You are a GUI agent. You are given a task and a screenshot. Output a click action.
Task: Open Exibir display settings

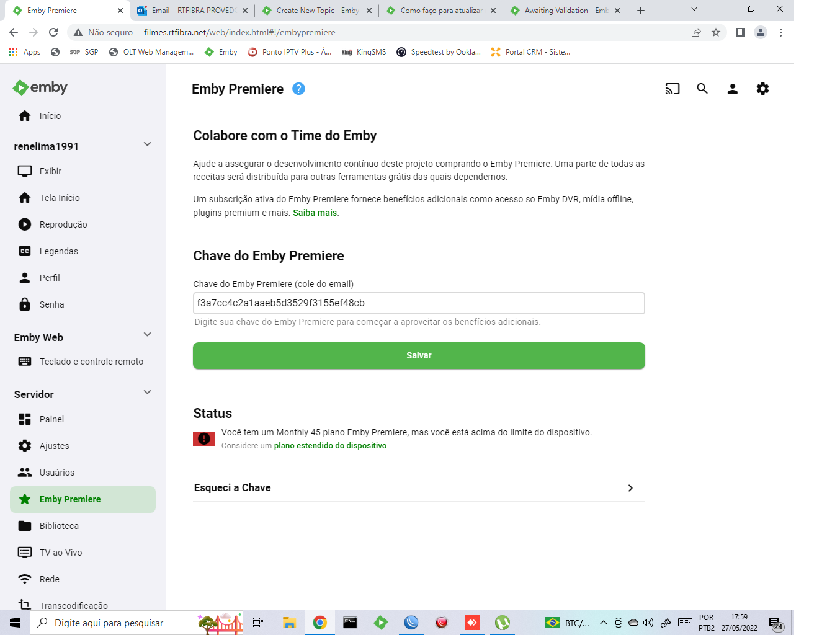click(x=83, y=171)
